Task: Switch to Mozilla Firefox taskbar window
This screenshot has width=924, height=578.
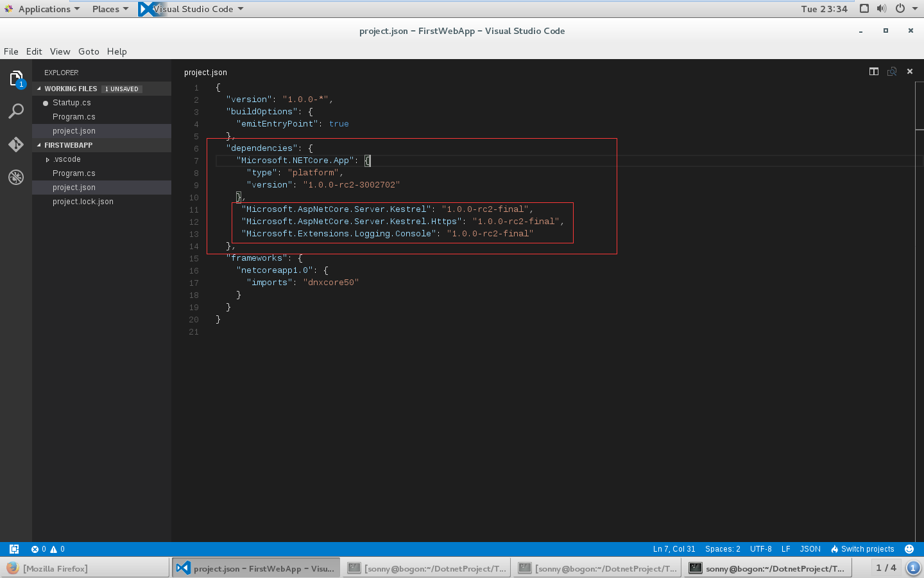Action: [85, 568]
